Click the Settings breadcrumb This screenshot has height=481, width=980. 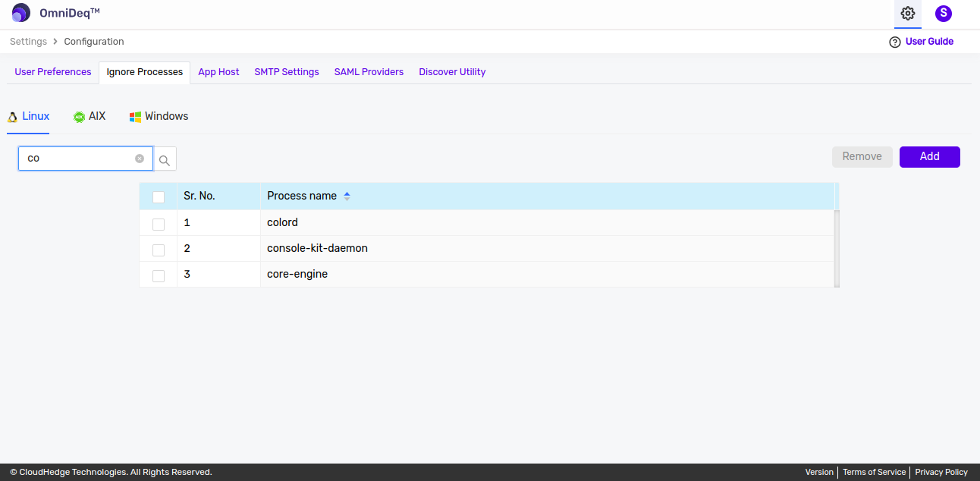pyautogui.click(x=28, y=42)
